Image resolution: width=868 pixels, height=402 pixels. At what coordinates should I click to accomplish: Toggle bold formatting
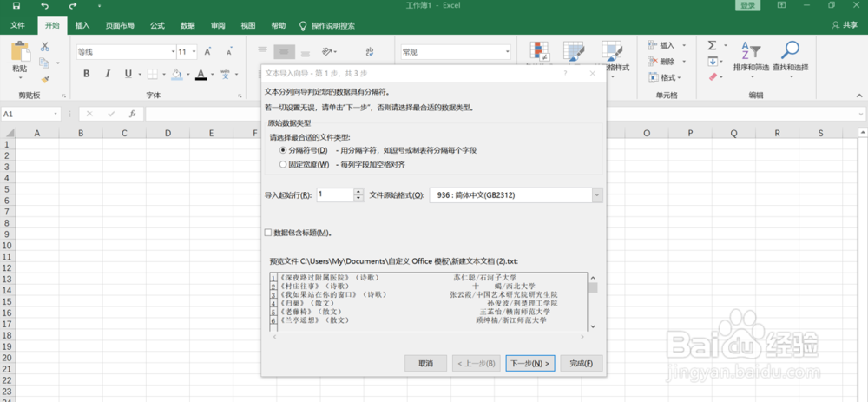[86, 74]
